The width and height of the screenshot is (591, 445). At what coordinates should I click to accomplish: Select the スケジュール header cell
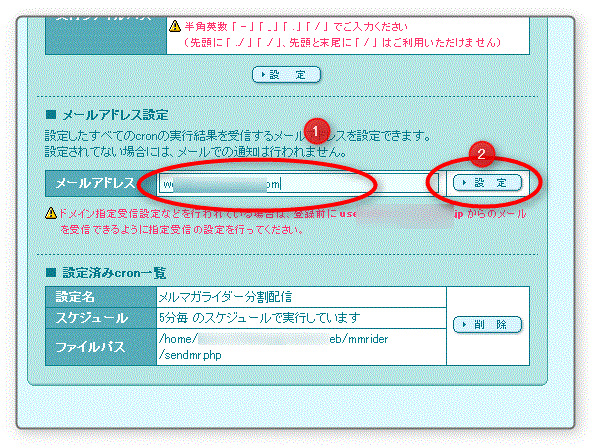coord(101,318)
